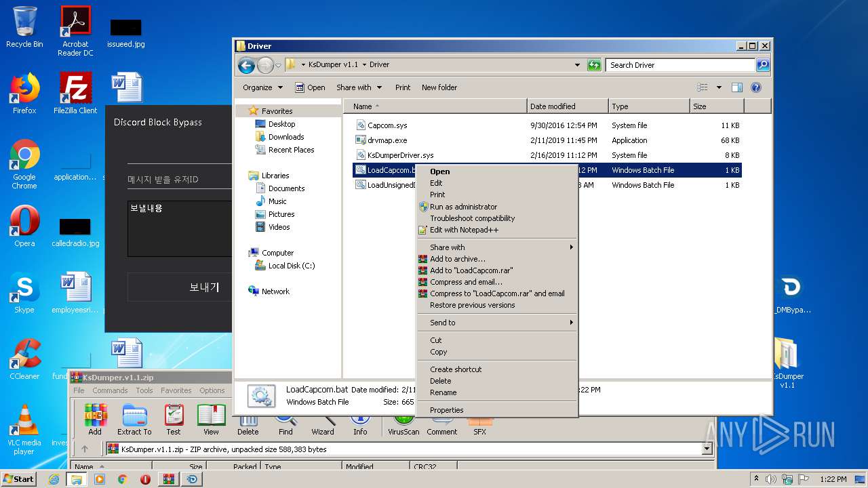Click WinRAR Extract To icon
Viewport: 868px width, 488px height.
pos(134,420)
